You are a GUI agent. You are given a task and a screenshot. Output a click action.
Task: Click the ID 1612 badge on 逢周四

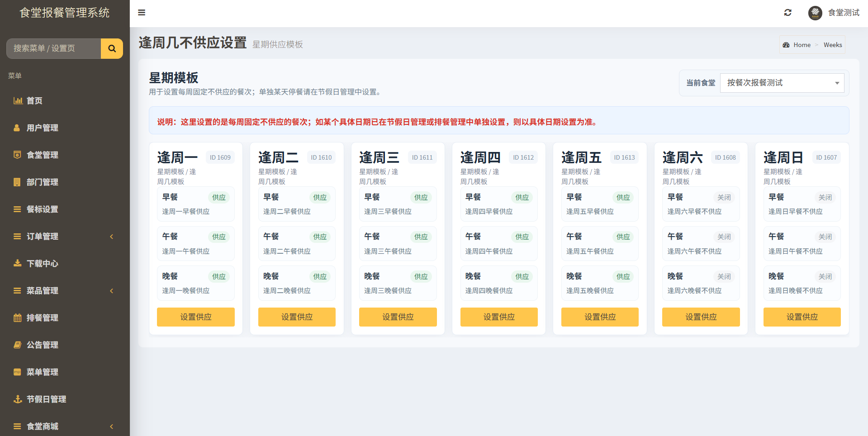click(x=523, y=157)
